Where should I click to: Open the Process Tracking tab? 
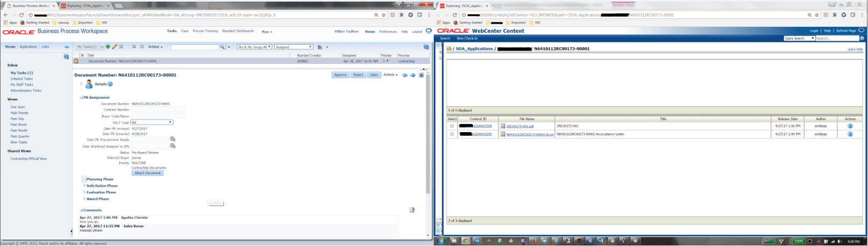205,31
